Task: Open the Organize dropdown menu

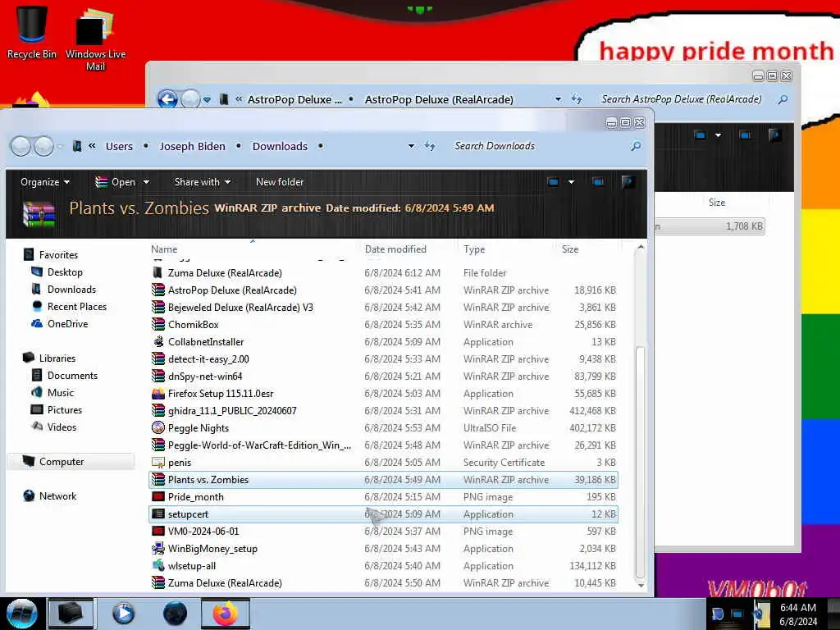Action: (45, 182)
